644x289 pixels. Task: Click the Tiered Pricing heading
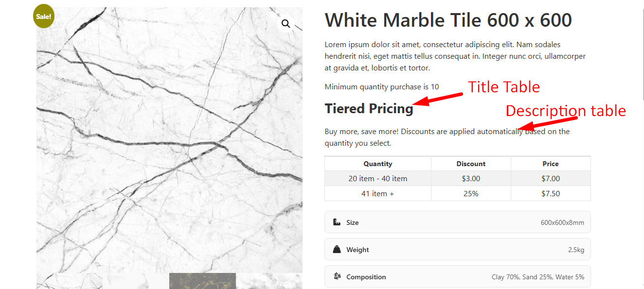click(369, 109)
